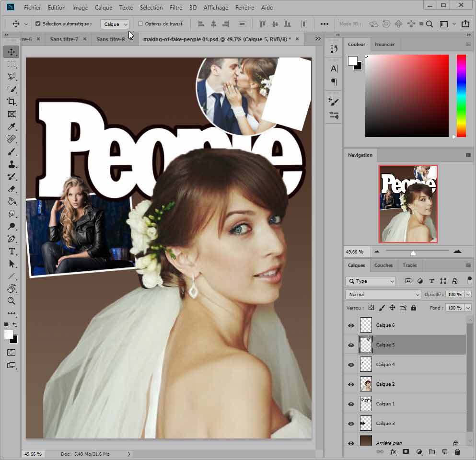Image resolution: width=476 pixels, height=460 pixels.
Task: Pick the History Brush tool
Action: [x=12, y=177]
